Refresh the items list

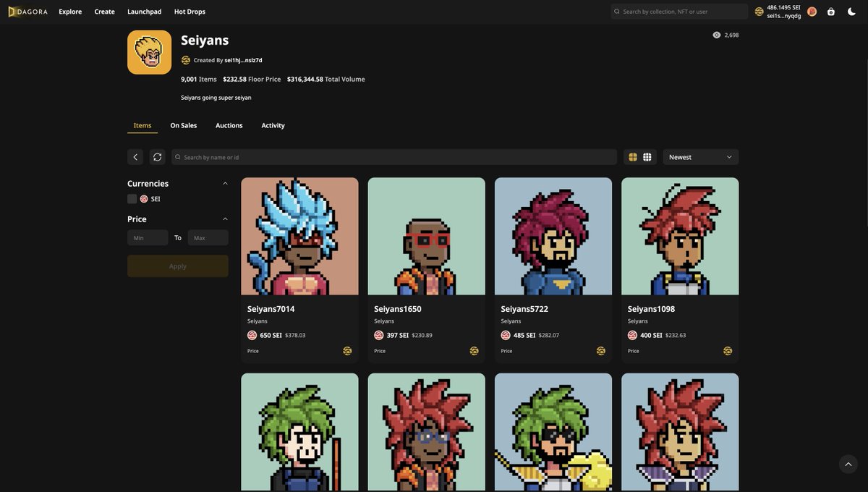pos(158,157)
